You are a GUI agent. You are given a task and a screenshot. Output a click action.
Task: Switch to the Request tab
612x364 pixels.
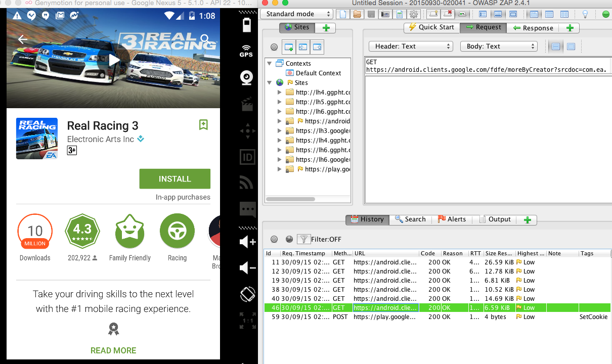point(484,28)
